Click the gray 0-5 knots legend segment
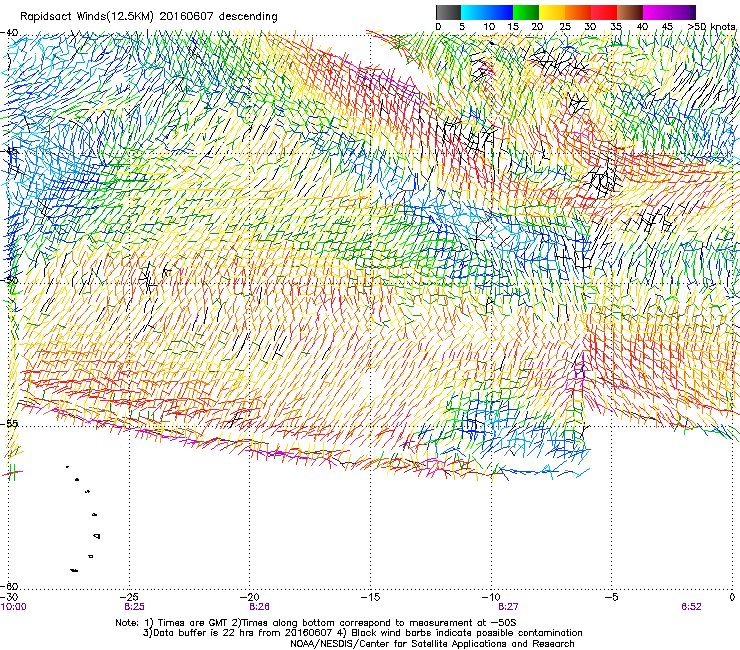Viewport: 740px width, 650px height. [448, 12]
